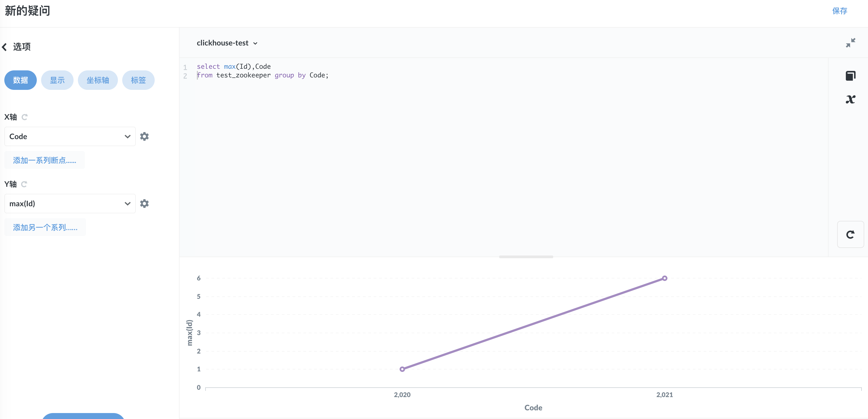Click the 选项 heading text

[22, 47]
